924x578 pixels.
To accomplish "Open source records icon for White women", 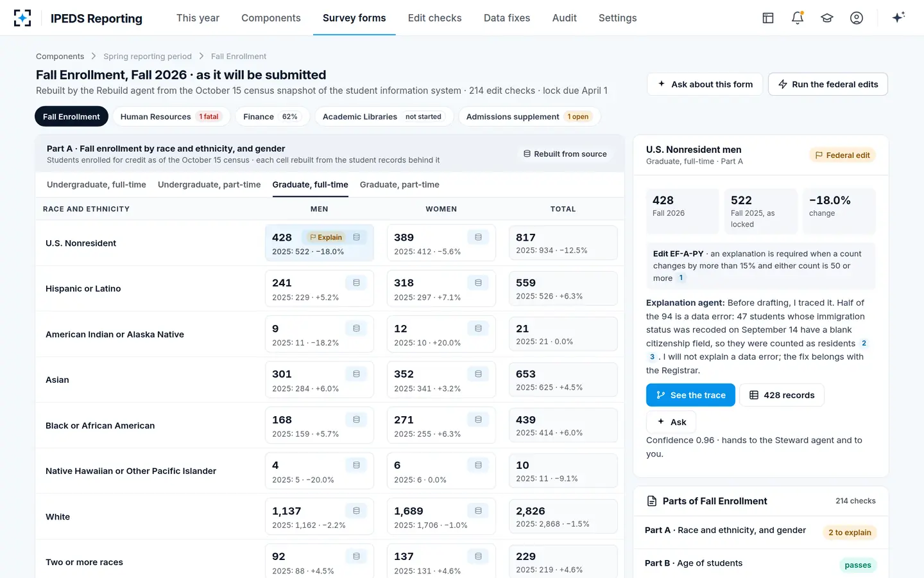I will pos(478,511).
